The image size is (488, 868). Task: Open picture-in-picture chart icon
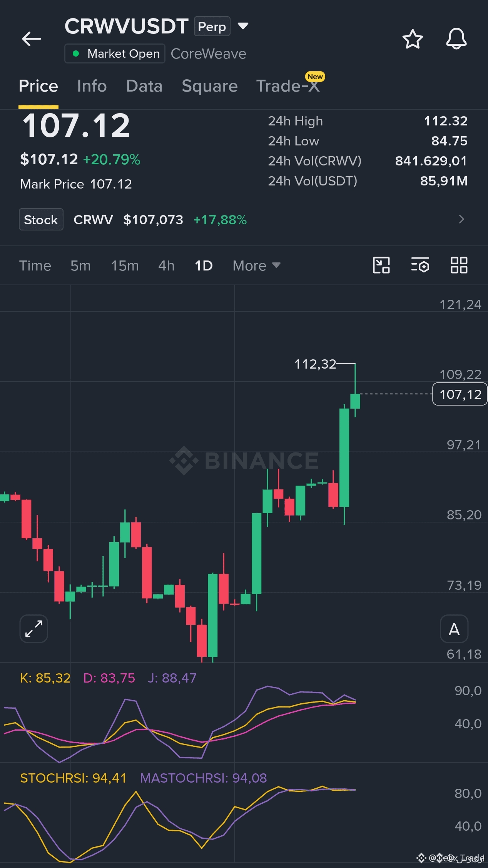(x=381, y=265)
